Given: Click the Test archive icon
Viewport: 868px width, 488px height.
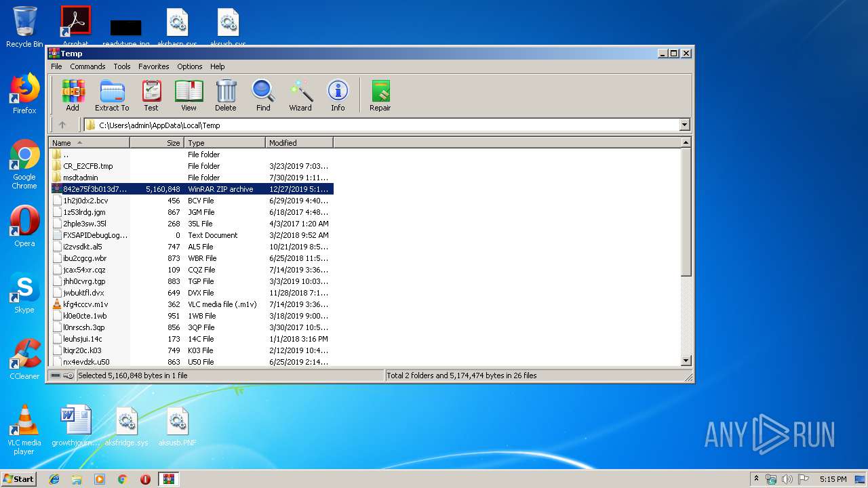Looking at the screenshot, I should 151,95.
